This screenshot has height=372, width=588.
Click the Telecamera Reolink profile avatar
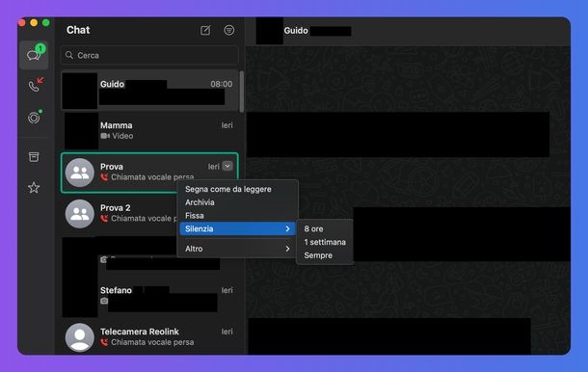coord(79,337)
